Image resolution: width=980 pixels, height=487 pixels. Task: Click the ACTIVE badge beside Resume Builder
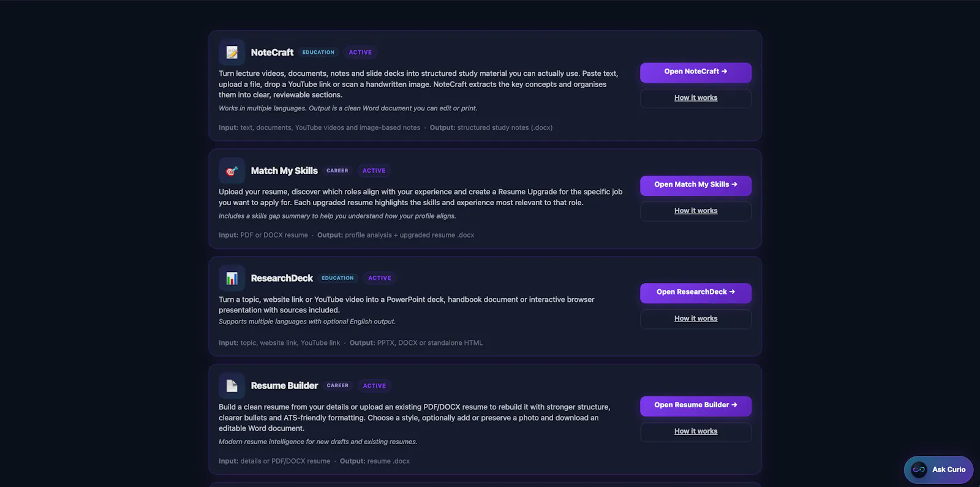pyautogui.click(x=374, y=386)
